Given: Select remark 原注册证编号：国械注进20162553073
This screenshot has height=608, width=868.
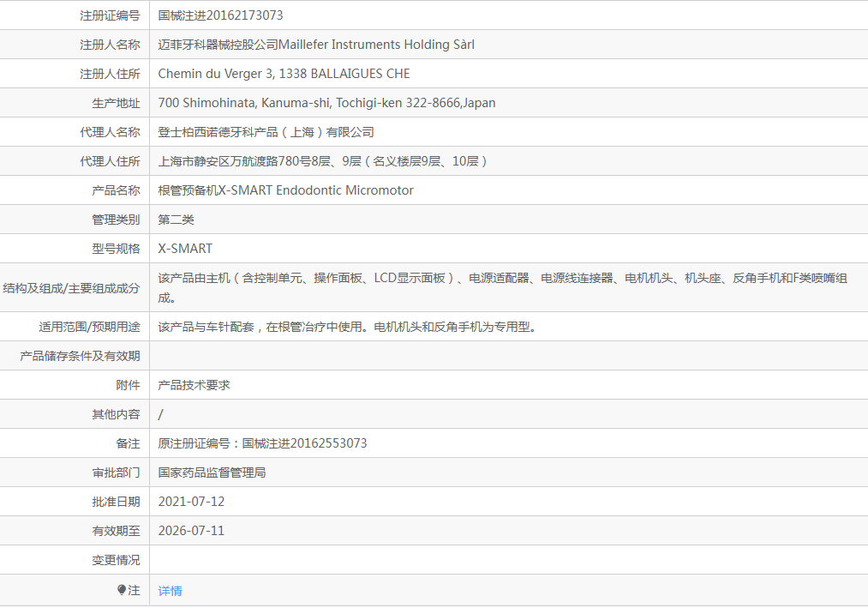Looking at the screenshot, I should (262, 443).
